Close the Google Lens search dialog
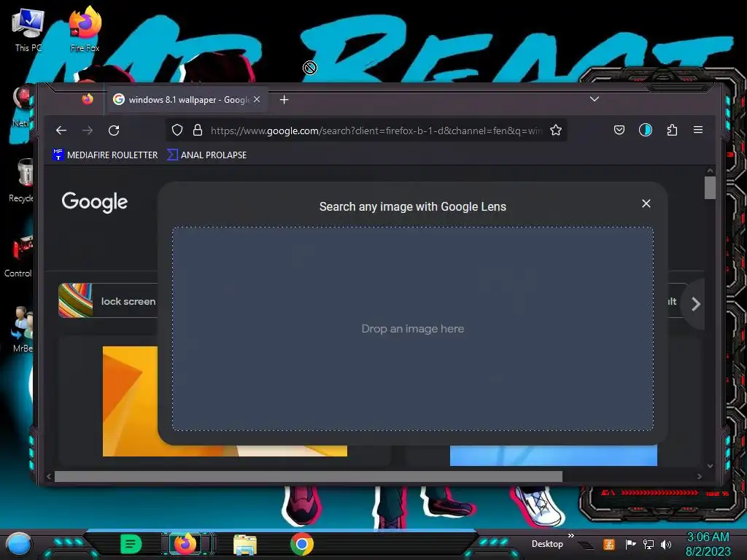The image size is (747, 560). [646, 204]
